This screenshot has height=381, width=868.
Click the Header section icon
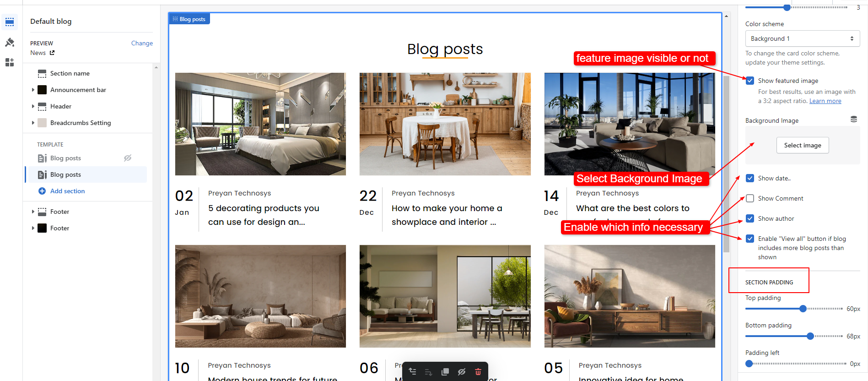point(42,106)
